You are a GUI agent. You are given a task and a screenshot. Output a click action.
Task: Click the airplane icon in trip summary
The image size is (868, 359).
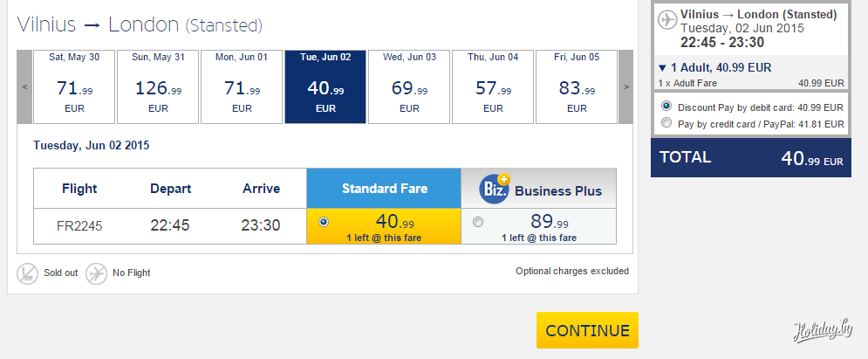[x=667, y=20]
